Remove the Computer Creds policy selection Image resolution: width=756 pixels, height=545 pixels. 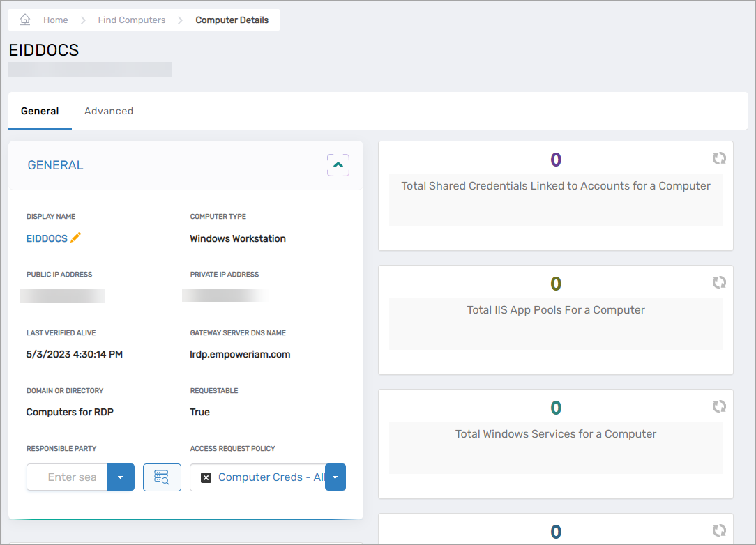pyautogui.click(x=206, y=477)
